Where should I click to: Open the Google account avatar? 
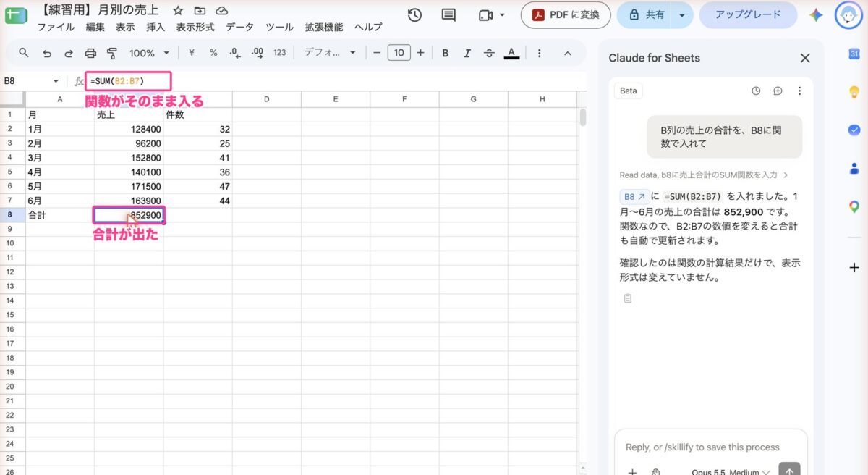[848, 14]
